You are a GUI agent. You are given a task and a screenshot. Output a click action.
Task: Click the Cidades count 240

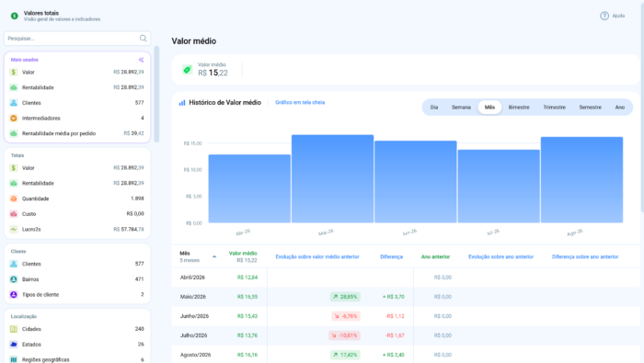click(x=139, y=329)
